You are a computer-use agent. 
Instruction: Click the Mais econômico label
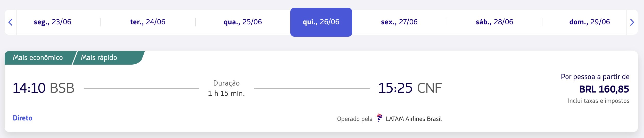38,58
